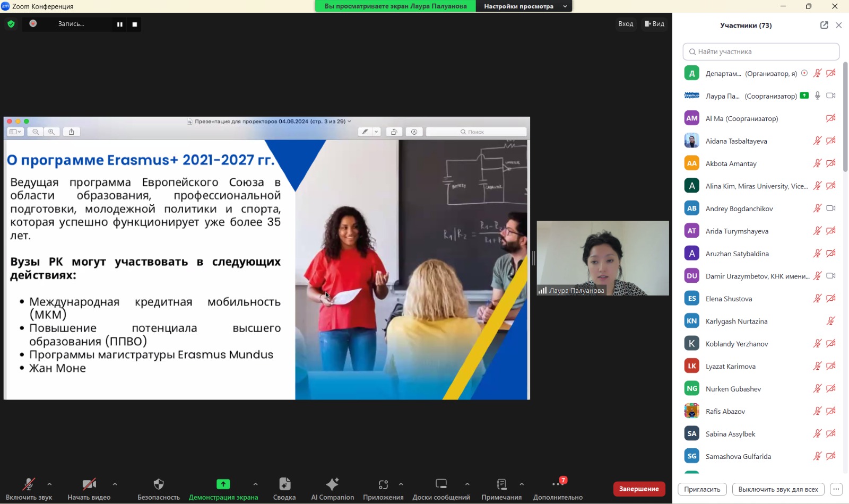Image resolution: width=849 pixels, height=504 pixels.
Task: Select participant Aruzhan Satybaldina
Action: coord(760,254)
